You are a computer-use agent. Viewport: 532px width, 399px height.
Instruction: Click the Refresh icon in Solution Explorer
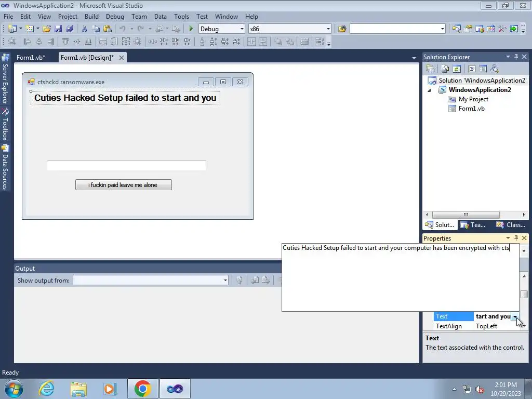point(457,69)
